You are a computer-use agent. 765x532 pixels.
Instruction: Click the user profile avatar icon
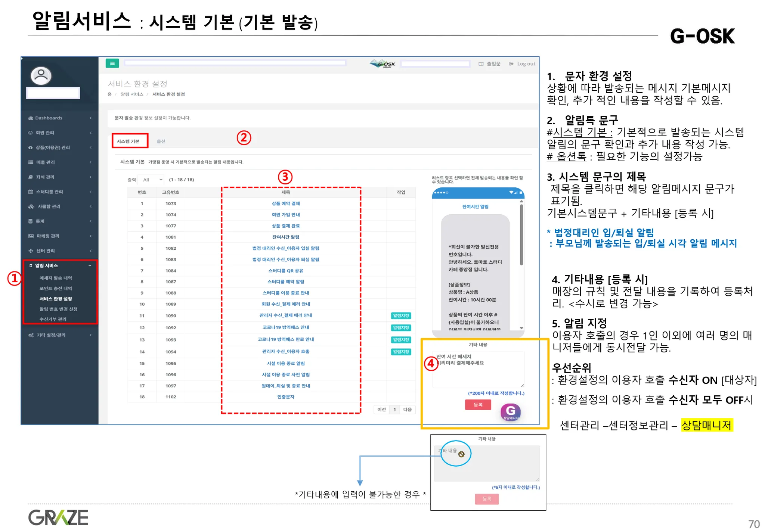tap(41, 76)
